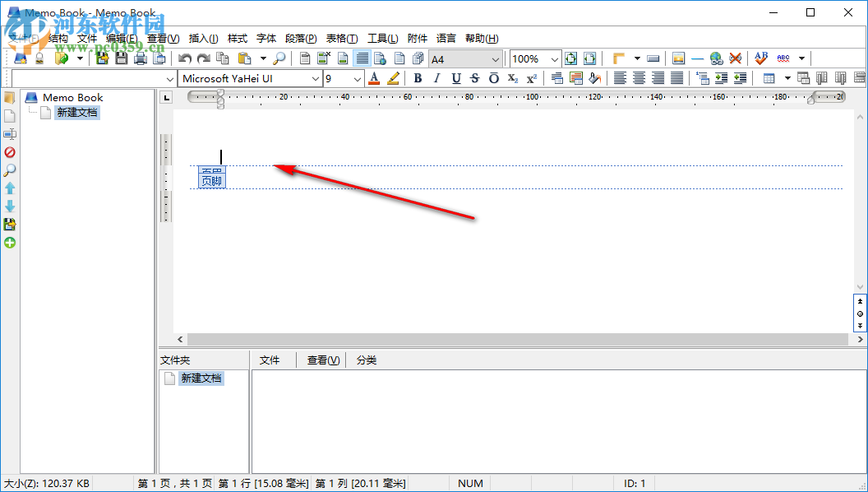868x492 pixels.
Task: Click blue up arrow in sidebar
Action: point(10,188)
